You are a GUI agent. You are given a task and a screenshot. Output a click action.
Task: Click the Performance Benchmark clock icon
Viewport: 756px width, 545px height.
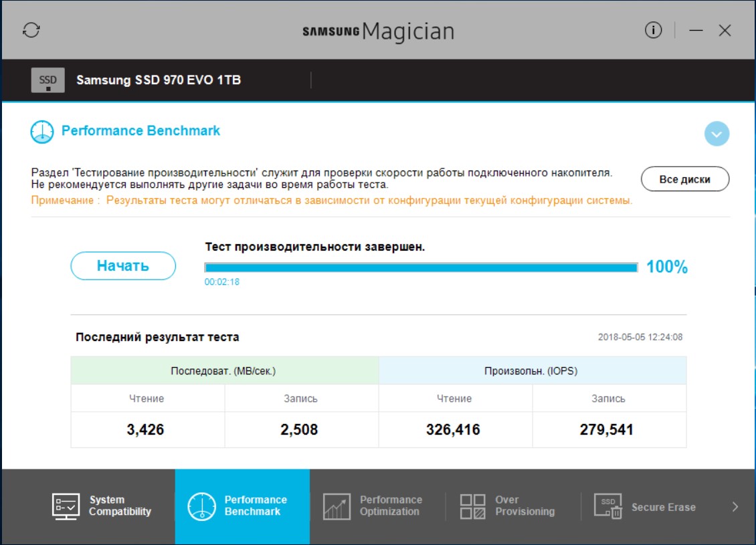pyautogui.click(x=42, y=132)
